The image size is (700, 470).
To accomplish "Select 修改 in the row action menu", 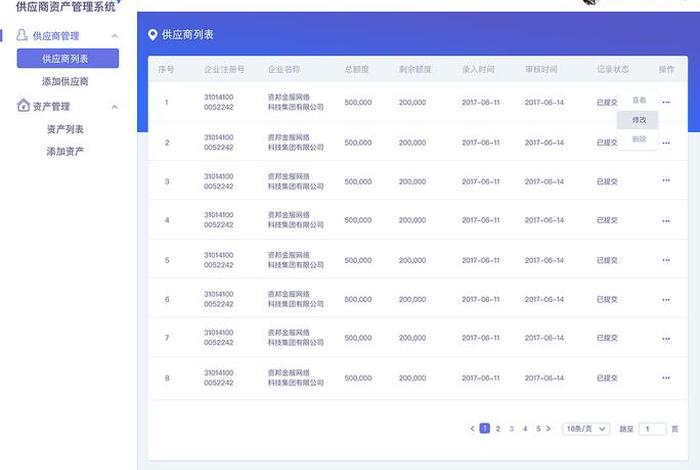I will [x=639, y=120].
